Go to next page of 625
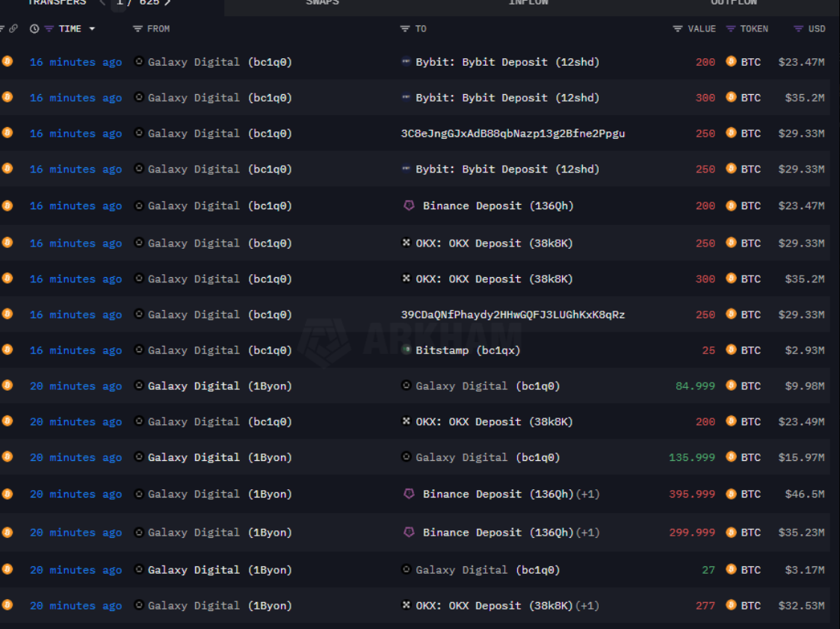840x629 pixels. (167, 2)
